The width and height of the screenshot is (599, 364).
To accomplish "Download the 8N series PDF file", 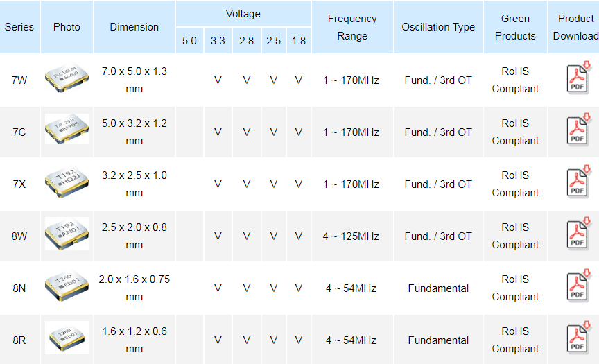I will click(x=578, y=286).
